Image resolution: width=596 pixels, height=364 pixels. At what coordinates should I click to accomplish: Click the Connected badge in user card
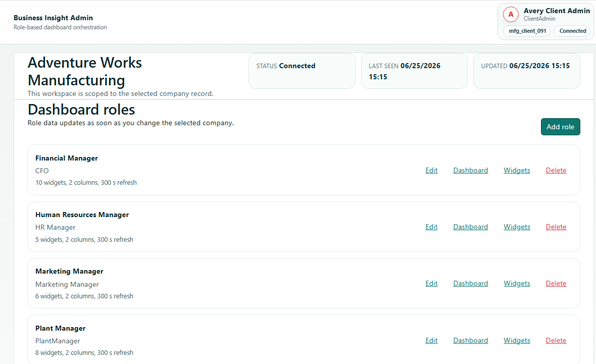coord(572,31)
